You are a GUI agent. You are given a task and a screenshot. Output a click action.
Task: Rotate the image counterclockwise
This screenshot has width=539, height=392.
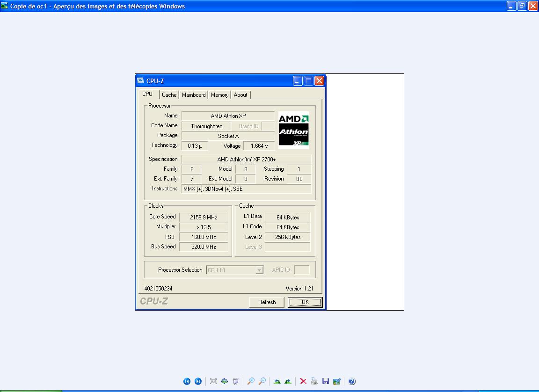point(288,381)
